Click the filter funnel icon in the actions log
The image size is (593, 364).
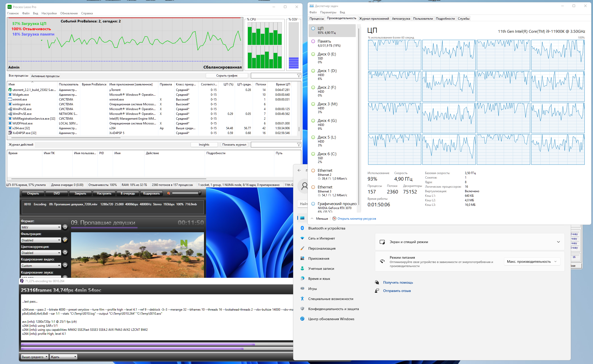(x=299, y=145)
